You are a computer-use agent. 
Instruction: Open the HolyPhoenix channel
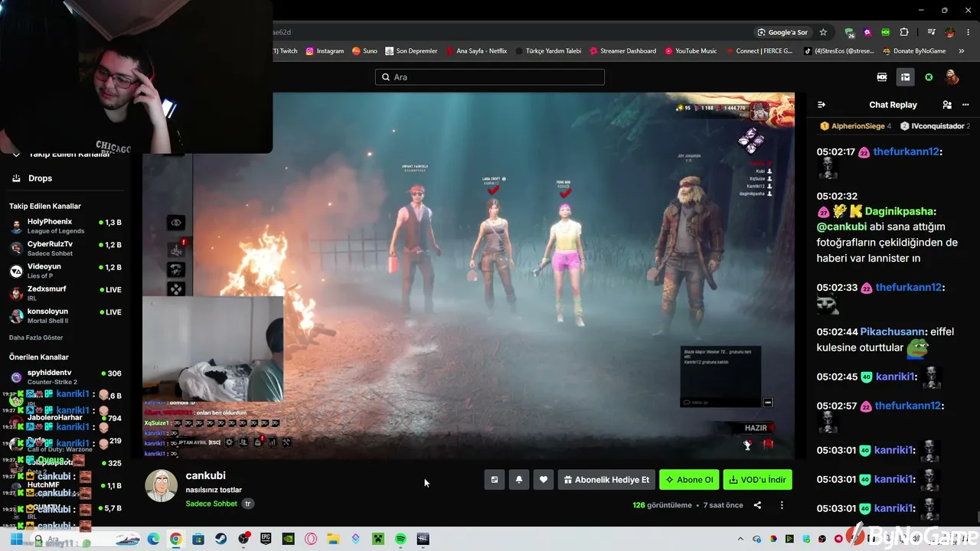(x=65, y=226)
